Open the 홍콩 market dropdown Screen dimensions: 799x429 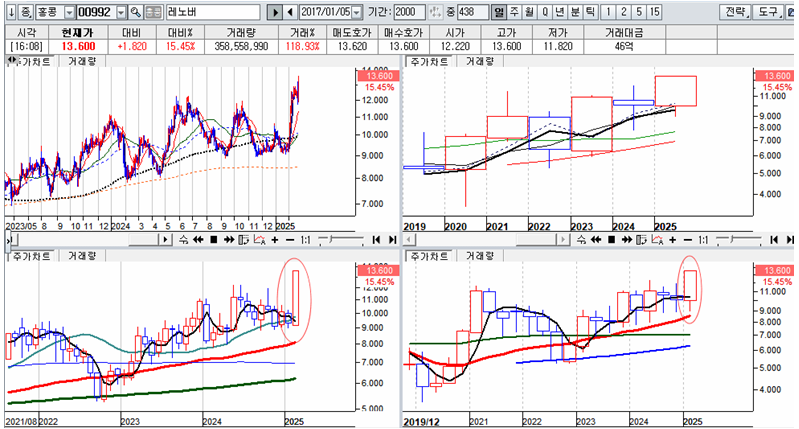click(x=68, y=12)
